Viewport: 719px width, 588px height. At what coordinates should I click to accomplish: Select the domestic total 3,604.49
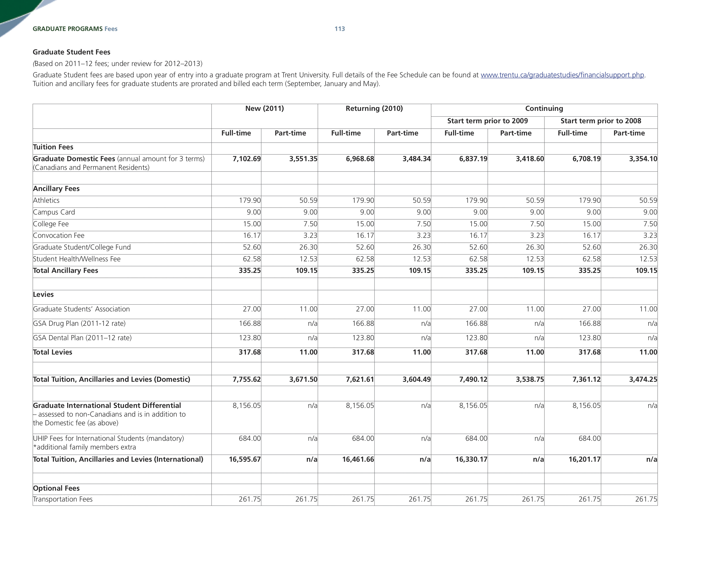416,379
